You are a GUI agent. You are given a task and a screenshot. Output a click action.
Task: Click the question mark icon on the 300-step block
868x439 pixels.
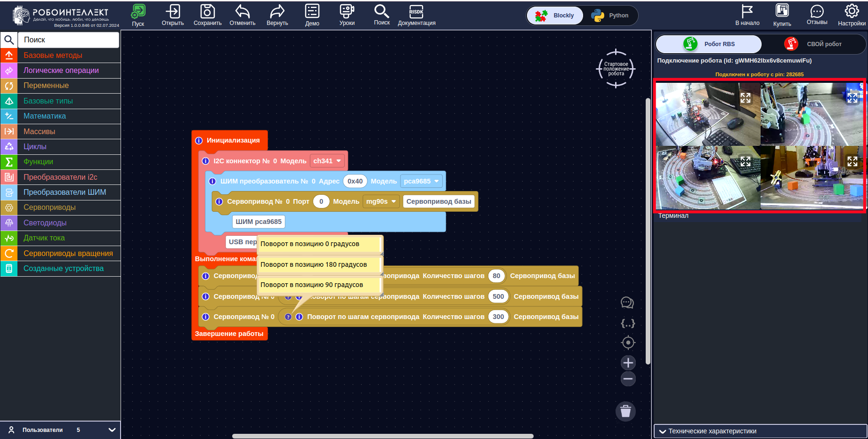[x=288, y=317]
